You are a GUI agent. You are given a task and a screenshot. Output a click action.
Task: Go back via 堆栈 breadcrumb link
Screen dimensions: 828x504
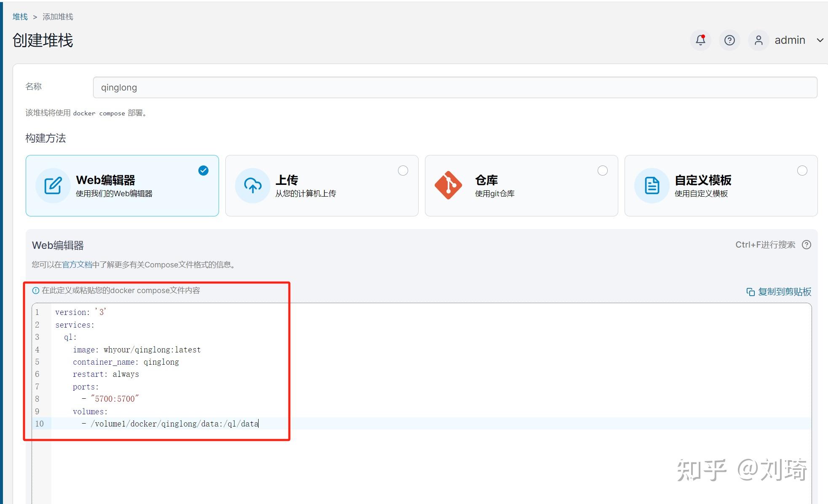[20, 17]
